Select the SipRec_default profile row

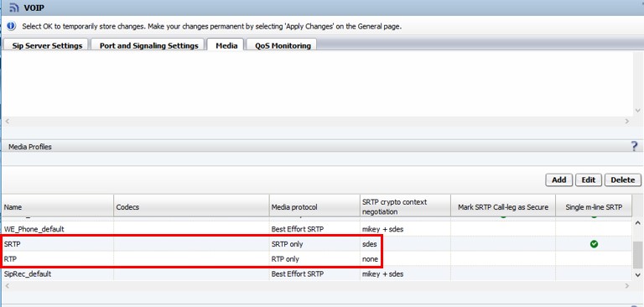click(316, 273)
